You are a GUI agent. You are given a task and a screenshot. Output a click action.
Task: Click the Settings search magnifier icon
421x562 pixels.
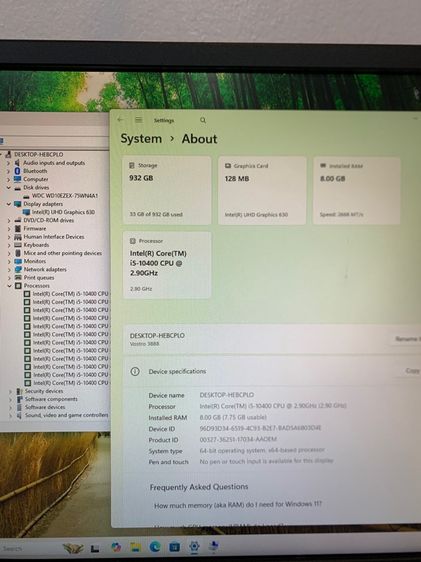203,120
